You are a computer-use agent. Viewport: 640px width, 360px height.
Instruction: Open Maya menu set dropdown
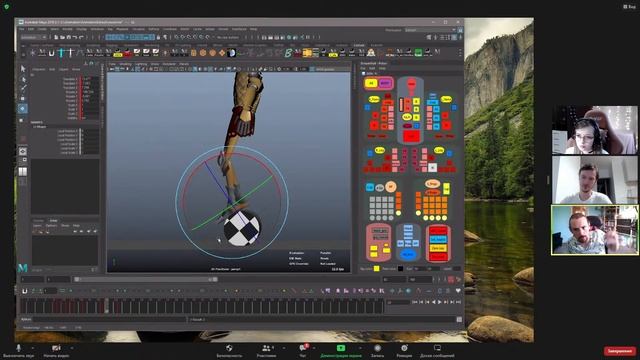(x=33, y=37)
